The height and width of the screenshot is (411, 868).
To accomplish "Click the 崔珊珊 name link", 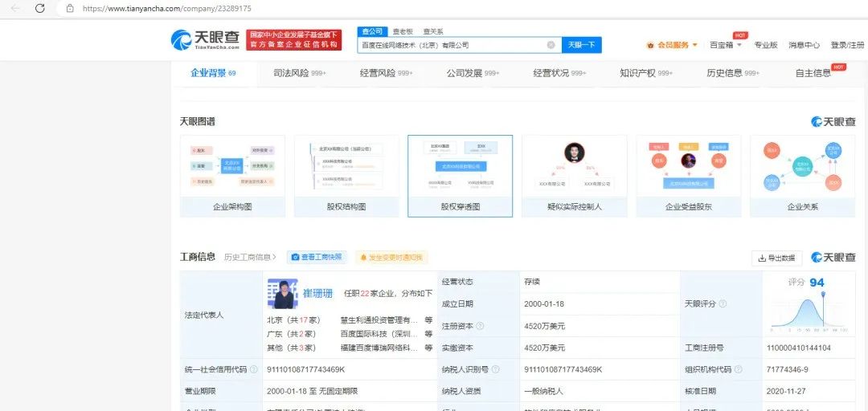I will (x=317, y=294).
